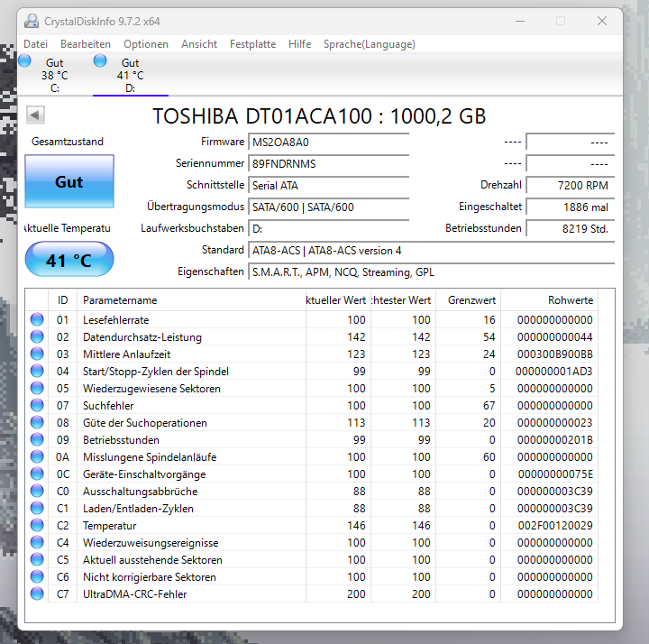The width and height of the screenshot is (649, 644).
Task: Click the 41 °C temperature button
Action: click(69, 259)
